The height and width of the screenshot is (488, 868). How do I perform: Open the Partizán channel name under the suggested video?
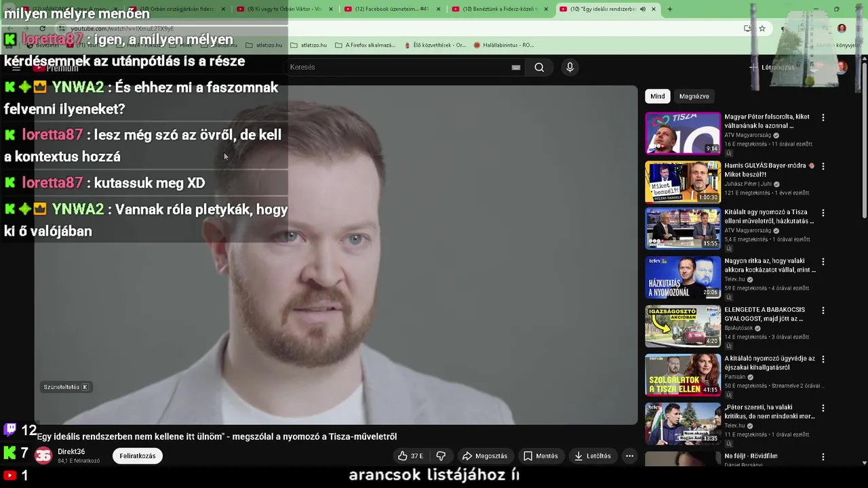(x=734, y=377)
